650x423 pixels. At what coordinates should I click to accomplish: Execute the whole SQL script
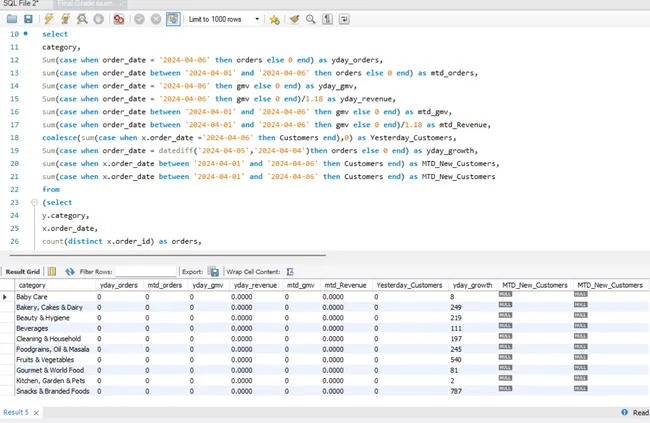(49, 19)
